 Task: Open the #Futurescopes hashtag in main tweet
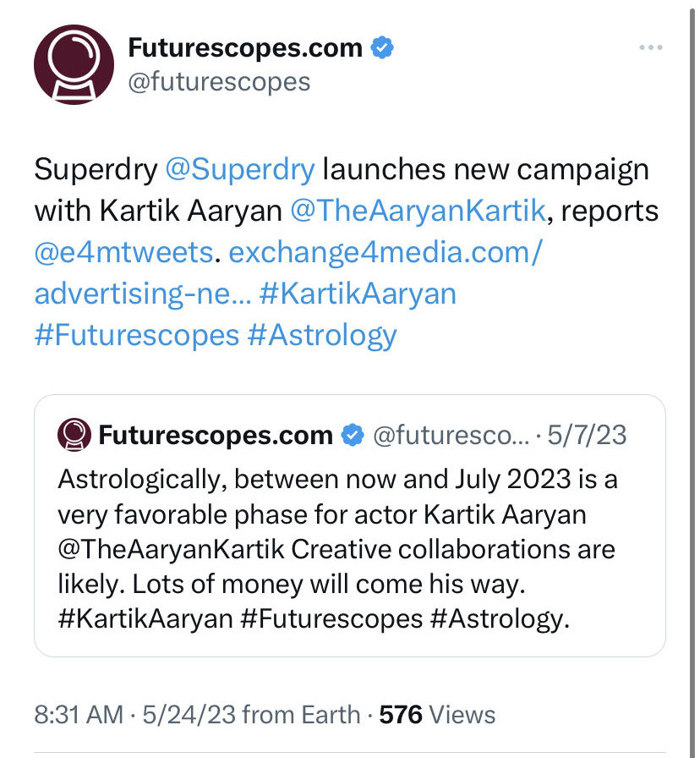point(137,336)
